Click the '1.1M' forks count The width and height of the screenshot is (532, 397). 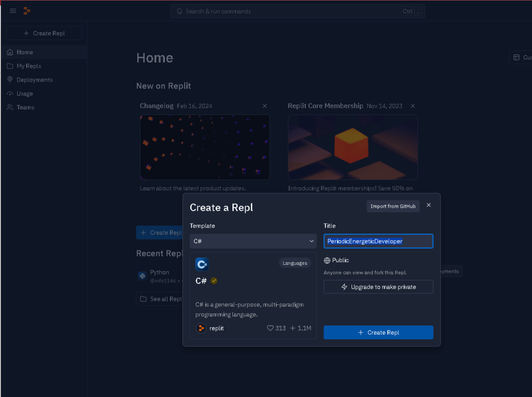pyautogui.click(x=304, y=328)
